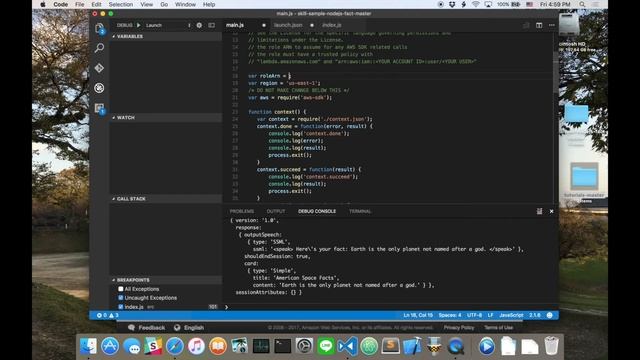Split the editor with the split icon
Screen dimensions: 640x360
[x=539, y=25]
